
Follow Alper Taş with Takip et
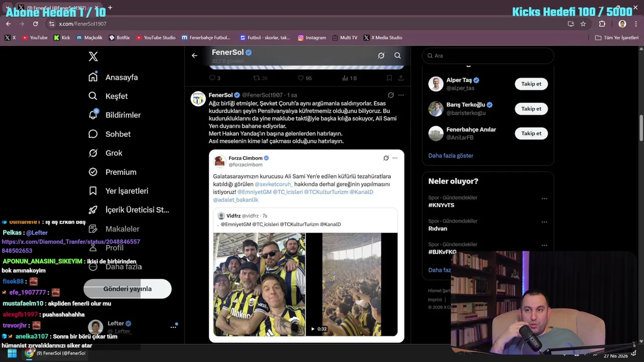point(531,84)
